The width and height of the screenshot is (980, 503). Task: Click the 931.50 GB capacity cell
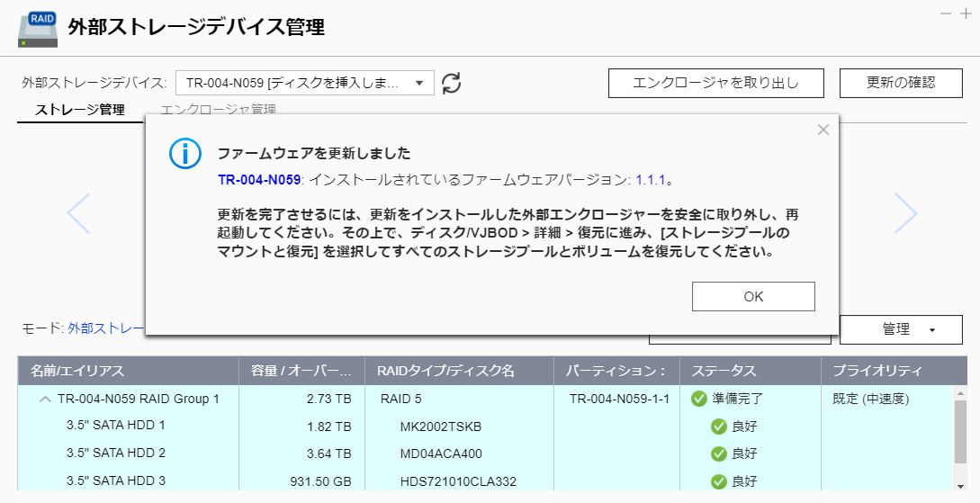(x=320, y=481)
